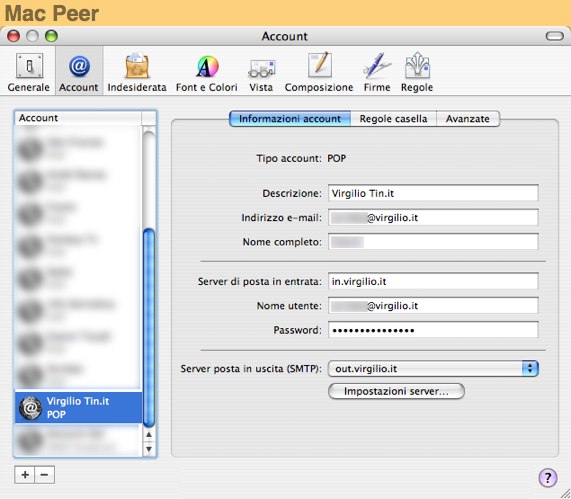Open Indesiderata junk mail settings

(x=137, y=72)
